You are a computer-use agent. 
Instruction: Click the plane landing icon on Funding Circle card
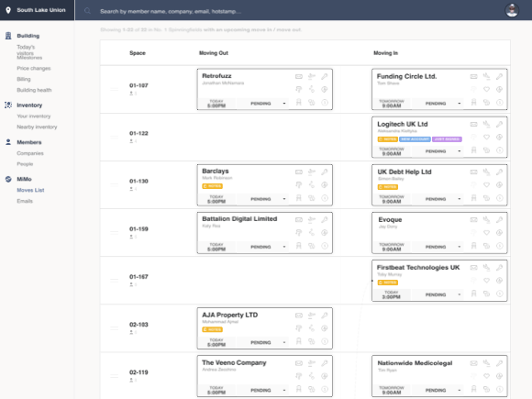tap(486, 77)
